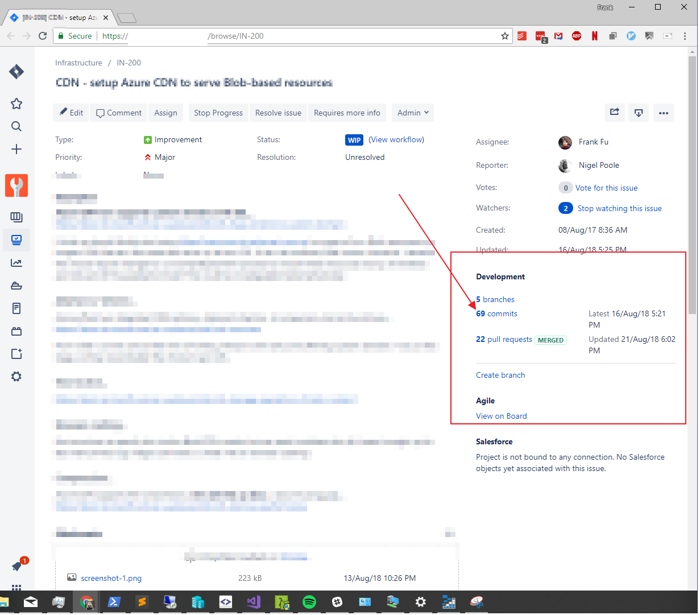Open Settings gear from the taskbar

point(421,602)
